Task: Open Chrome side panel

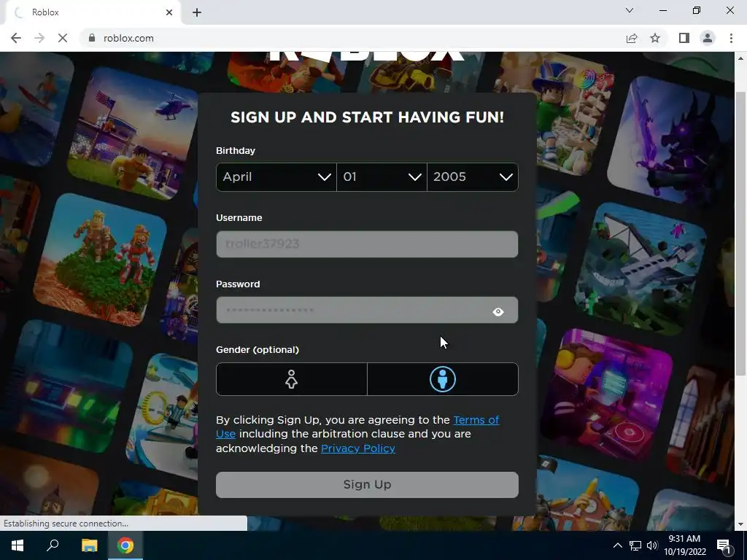Action: pos(684,38)
